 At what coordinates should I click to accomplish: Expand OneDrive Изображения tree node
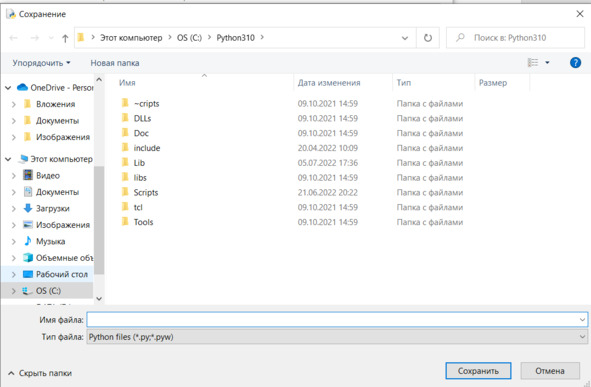coord(14,137)
